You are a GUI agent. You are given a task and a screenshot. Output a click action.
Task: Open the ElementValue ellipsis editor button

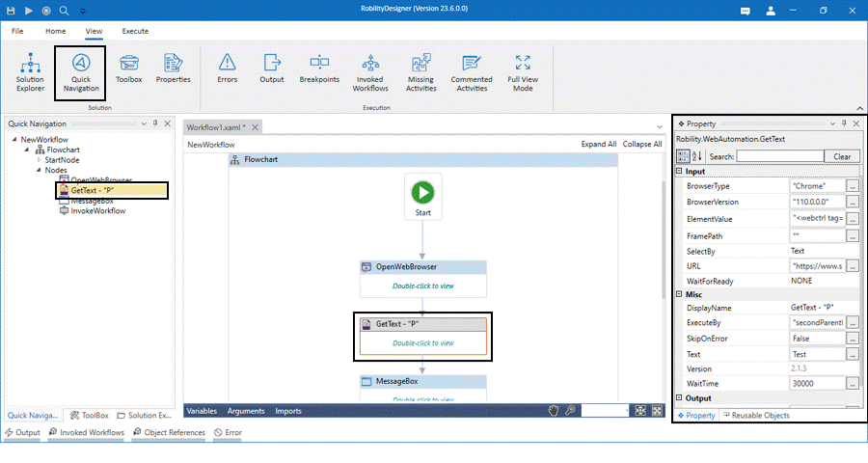click(x=853, y=219)
